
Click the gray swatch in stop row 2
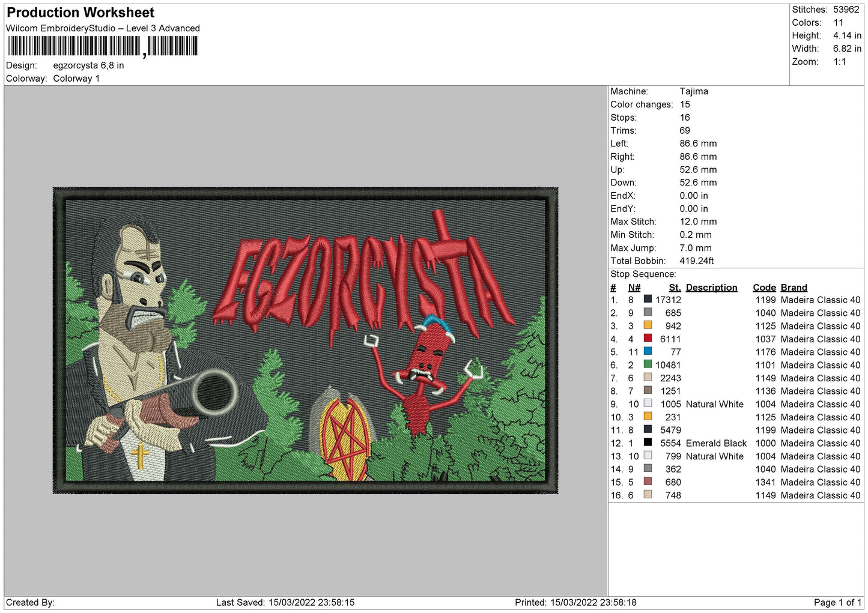point(648,312)
